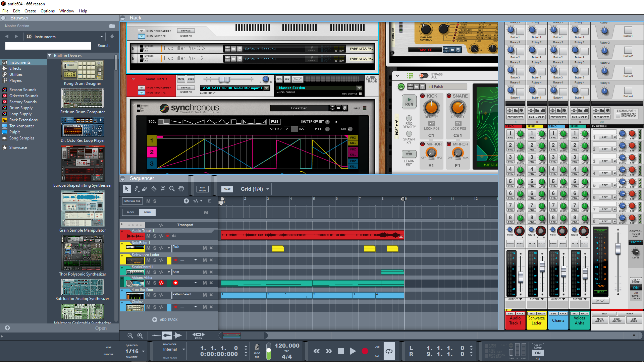This screenshot has width=644, height=362.
Task: Open the File menu
Action: (x=5, y=11)
